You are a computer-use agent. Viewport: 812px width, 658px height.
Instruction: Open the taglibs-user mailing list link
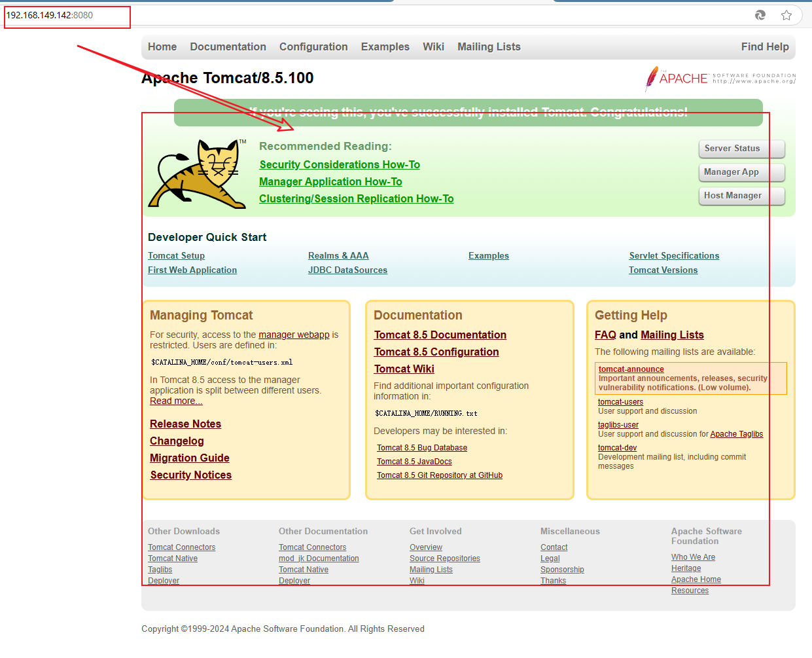(x=618, y=425)
